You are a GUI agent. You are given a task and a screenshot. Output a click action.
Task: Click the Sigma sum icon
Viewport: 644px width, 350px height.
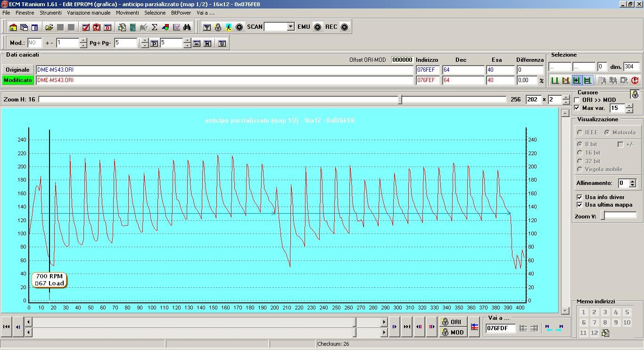coord(154,27)
